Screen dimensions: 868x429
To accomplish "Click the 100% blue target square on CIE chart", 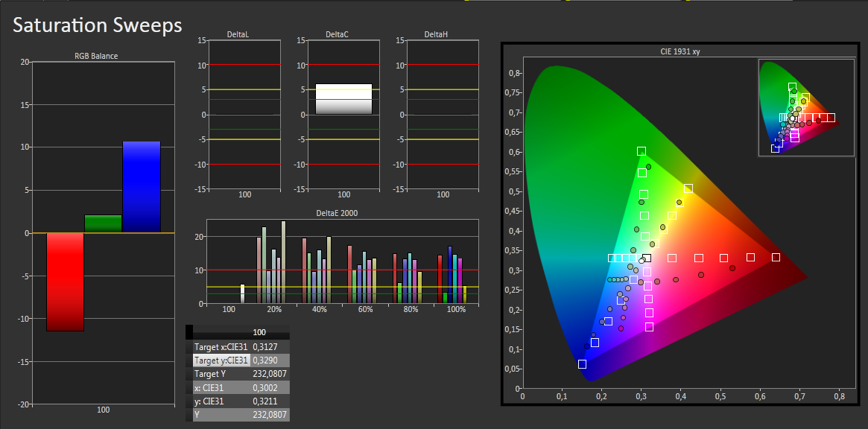I will click(582, 363).
